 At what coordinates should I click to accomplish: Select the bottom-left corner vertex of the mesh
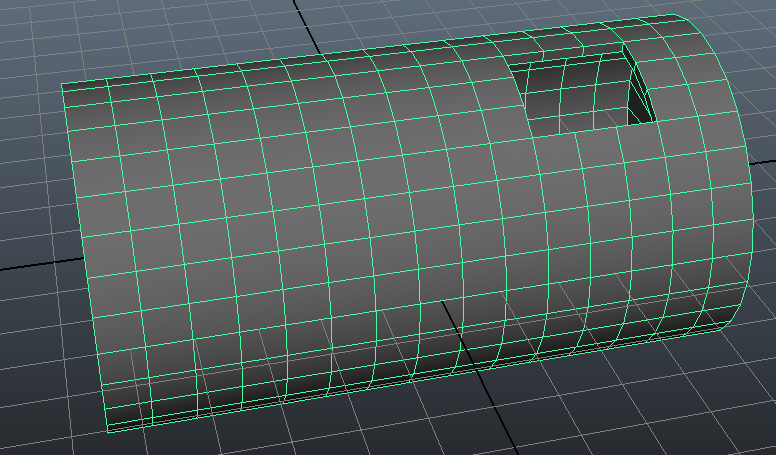107,434
